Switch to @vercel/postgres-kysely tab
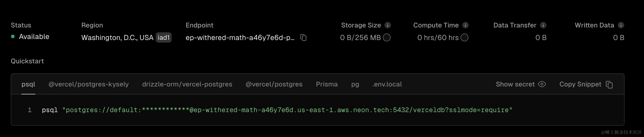Screen dimensions: 644x137 [x=88, y=84]
